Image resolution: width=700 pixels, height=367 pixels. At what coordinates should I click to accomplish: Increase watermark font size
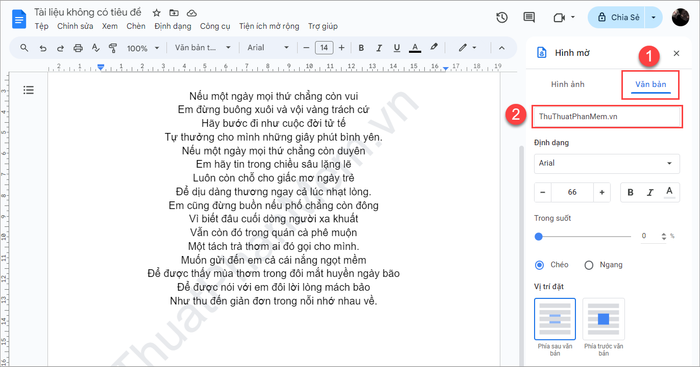[602, 192]
